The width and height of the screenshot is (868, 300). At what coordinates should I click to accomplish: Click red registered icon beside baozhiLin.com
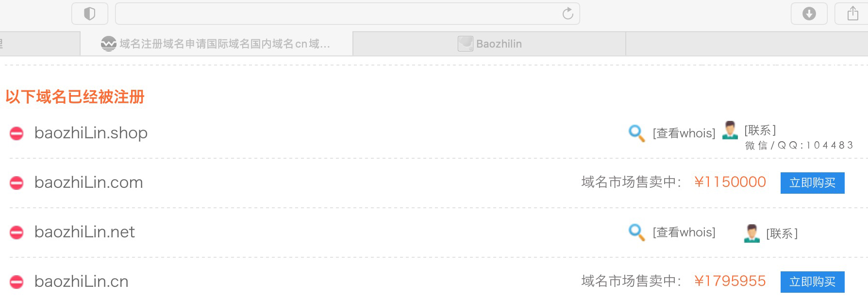click(x=17, y=183)
